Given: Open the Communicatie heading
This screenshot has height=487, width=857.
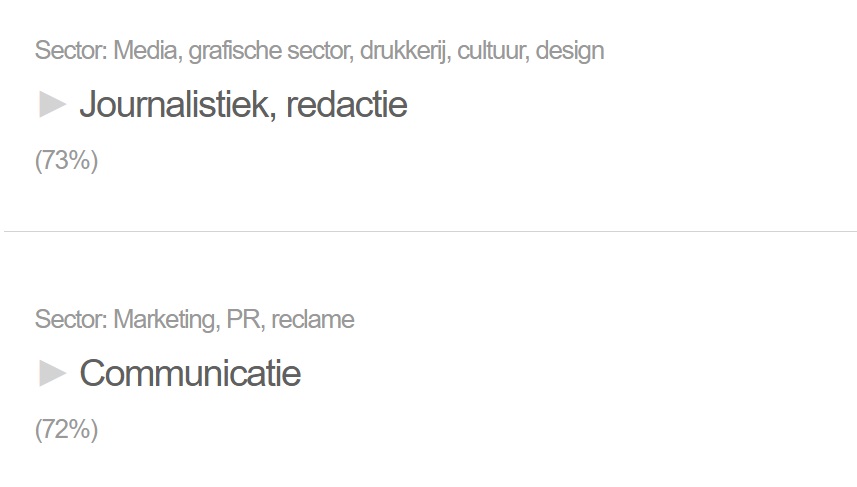Looking at the screenshot, I should [x=190, y=373].
